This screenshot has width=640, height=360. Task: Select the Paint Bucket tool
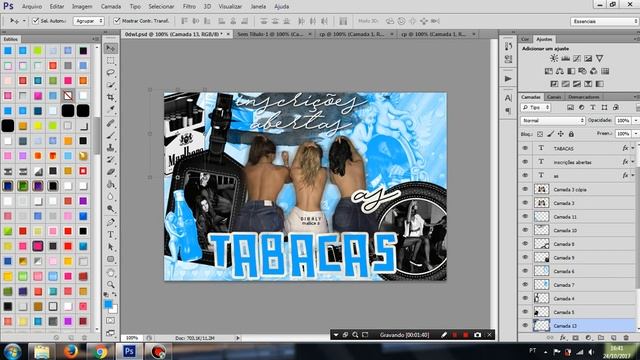click(110, 184)
